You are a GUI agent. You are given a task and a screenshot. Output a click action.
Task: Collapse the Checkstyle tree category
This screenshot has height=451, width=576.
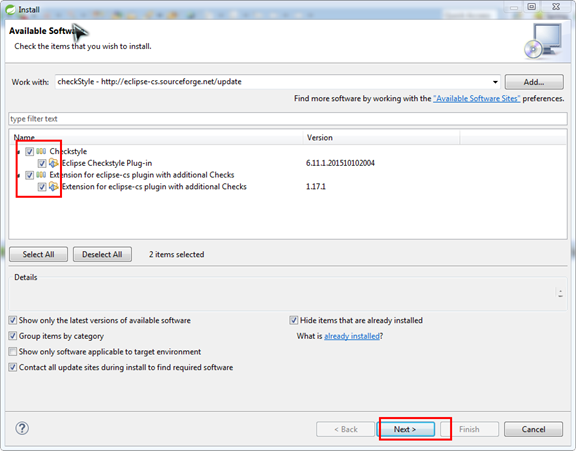[18, 152]
